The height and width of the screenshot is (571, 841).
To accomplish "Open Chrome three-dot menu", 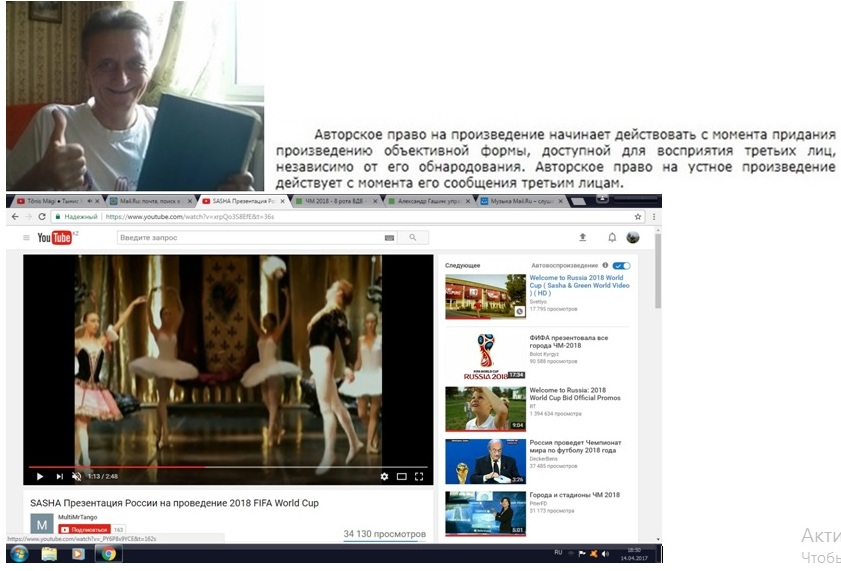I will [654, 217].
